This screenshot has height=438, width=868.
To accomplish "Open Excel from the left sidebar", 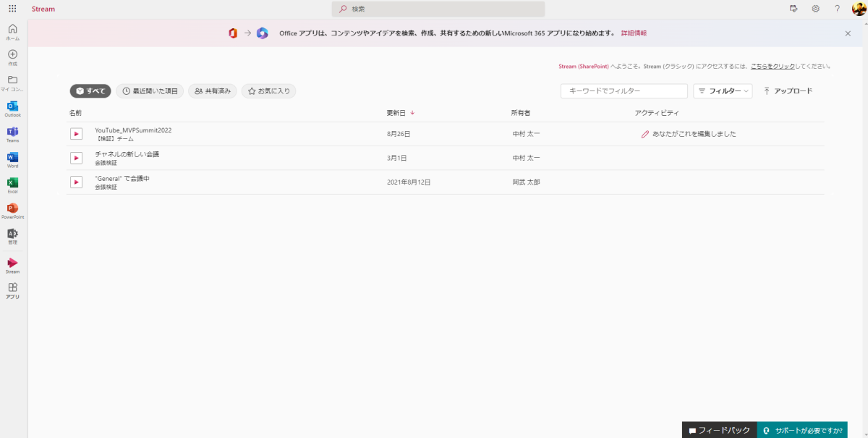I will pos(12,182).
